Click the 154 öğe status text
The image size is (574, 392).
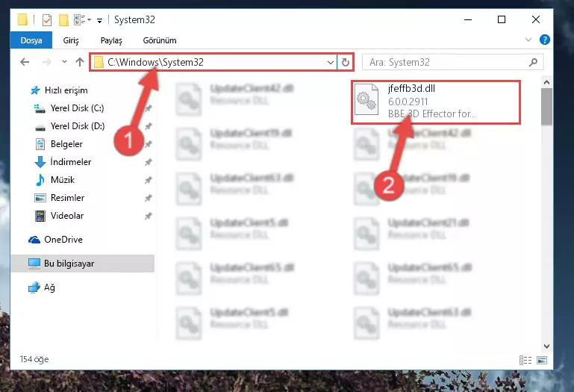[x=34, y=359]
